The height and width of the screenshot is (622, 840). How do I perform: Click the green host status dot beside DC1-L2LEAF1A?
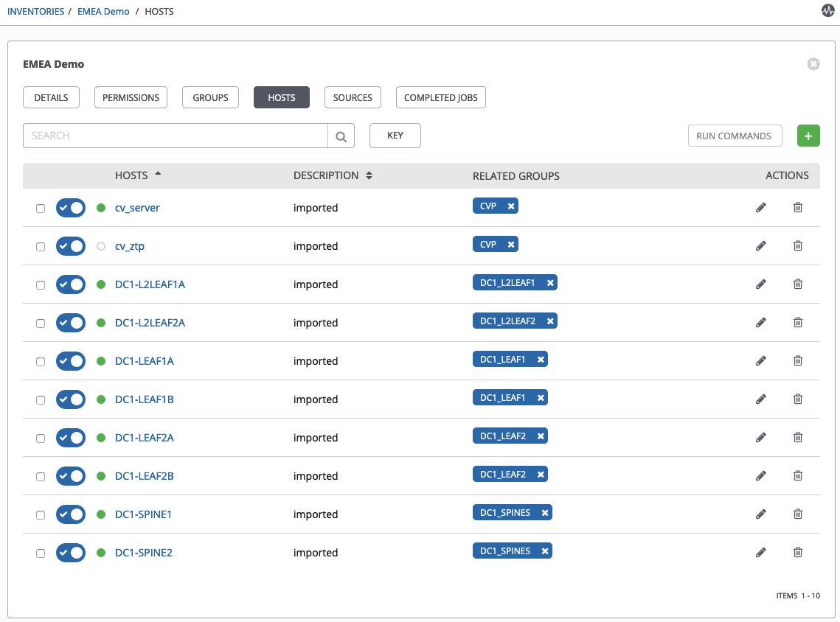(x=100, y=284)
